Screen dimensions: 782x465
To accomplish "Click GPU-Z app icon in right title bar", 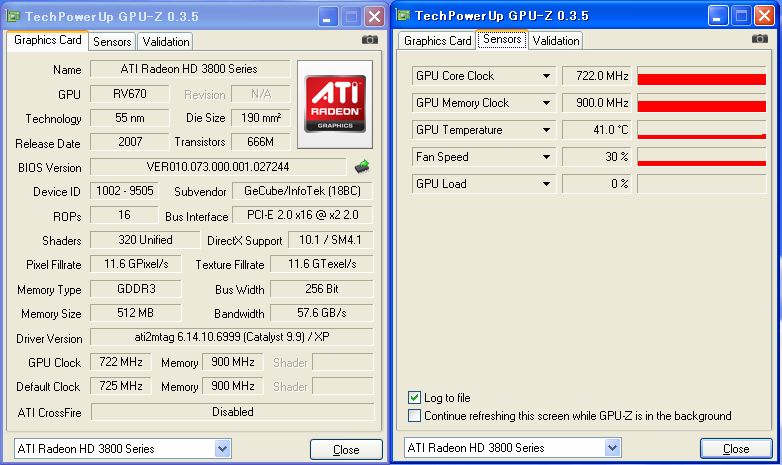I will (402, 15).
